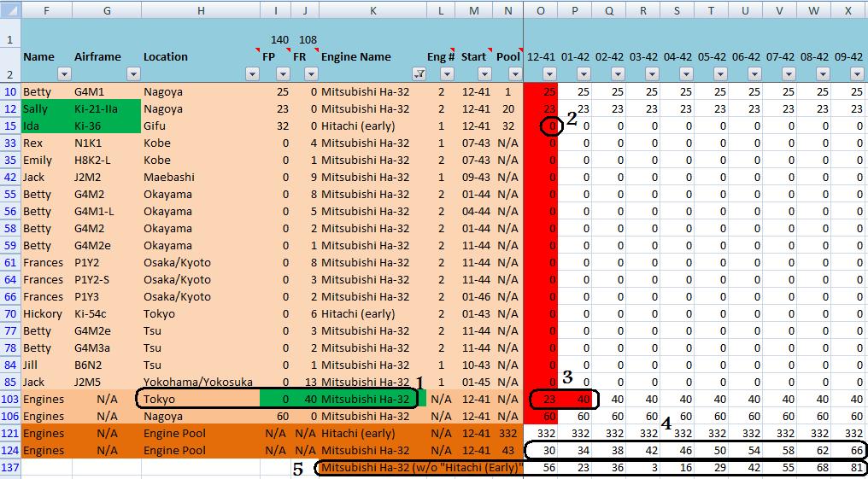This screenshot has width=868, height=479.
Task: Select row 10 header
Action: [10, 91]
